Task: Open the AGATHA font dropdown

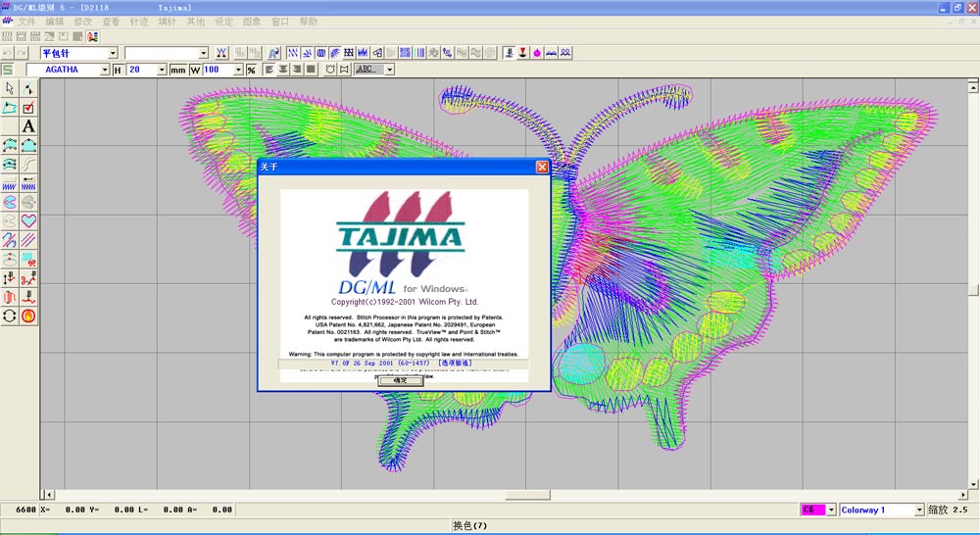Action: (105, 70)
